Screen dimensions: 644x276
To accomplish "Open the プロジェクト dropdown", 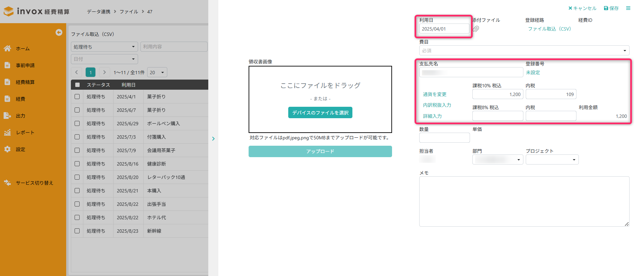I will click(x=552, y=160).
